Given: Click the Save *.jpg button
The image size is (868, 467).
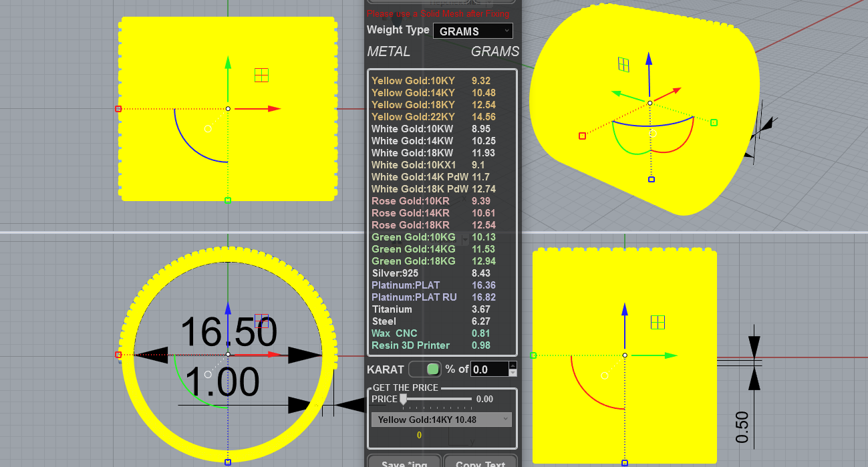Looking at the screenshot, I should coord(403,462).
